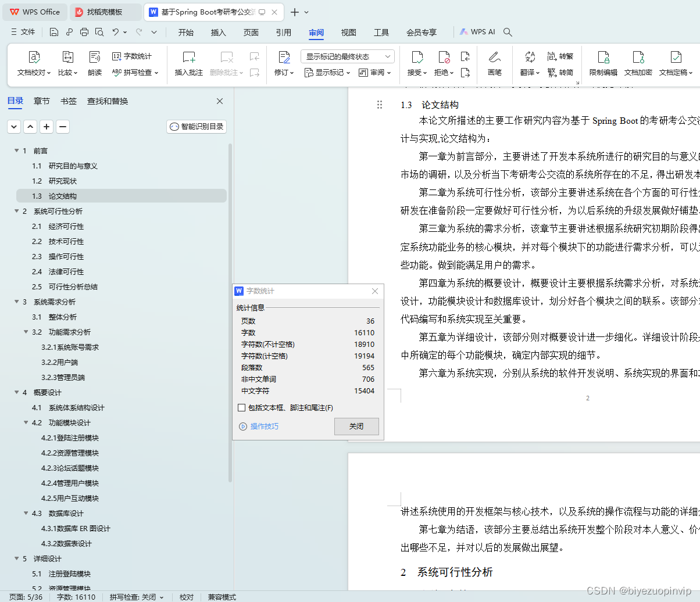This screenshot has width=700, height=602.
Task: Click the WPS Office home tab
Action: coord(35,12)
